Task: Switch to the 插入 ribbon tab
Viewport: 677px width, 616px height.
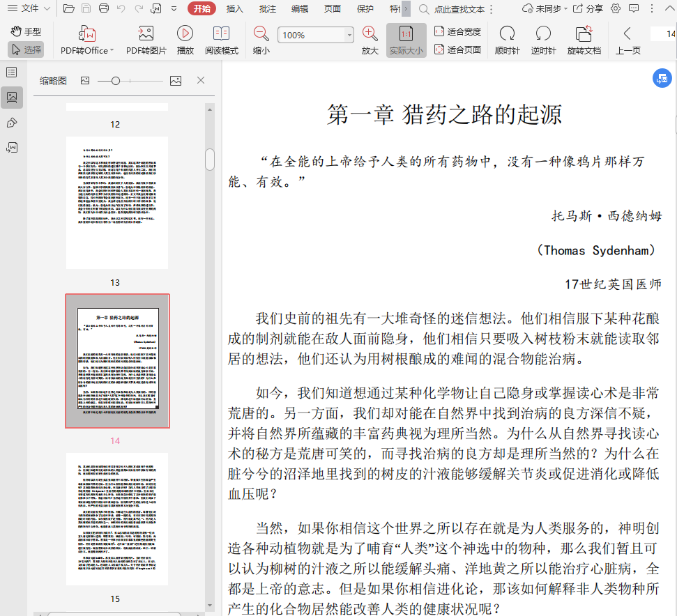Action: point(235,9)
